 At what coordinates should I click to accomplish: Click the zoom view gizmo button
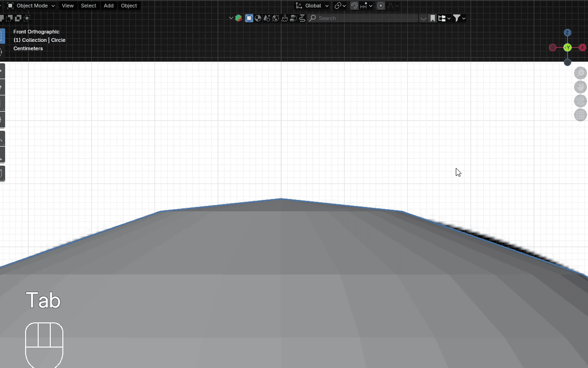(581, 73)
